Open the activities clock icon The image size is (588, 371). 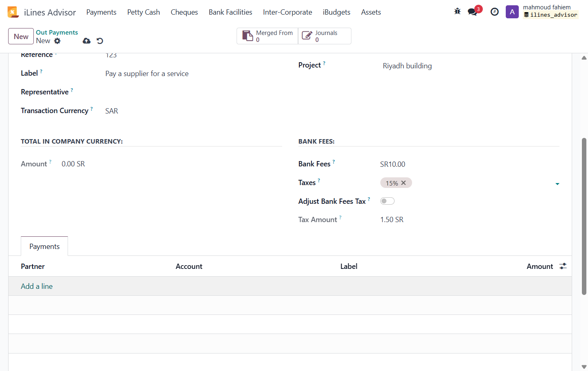pos(494,12)
